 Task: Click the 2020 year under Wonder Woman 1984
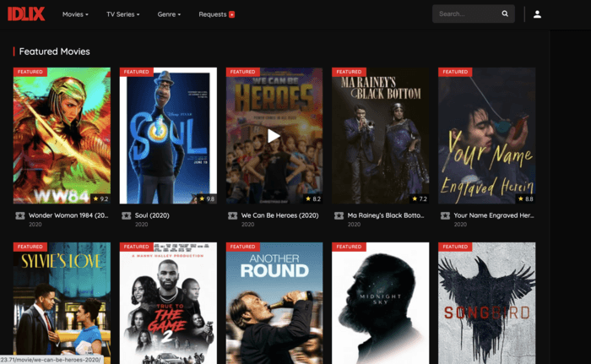coord(35,225)
